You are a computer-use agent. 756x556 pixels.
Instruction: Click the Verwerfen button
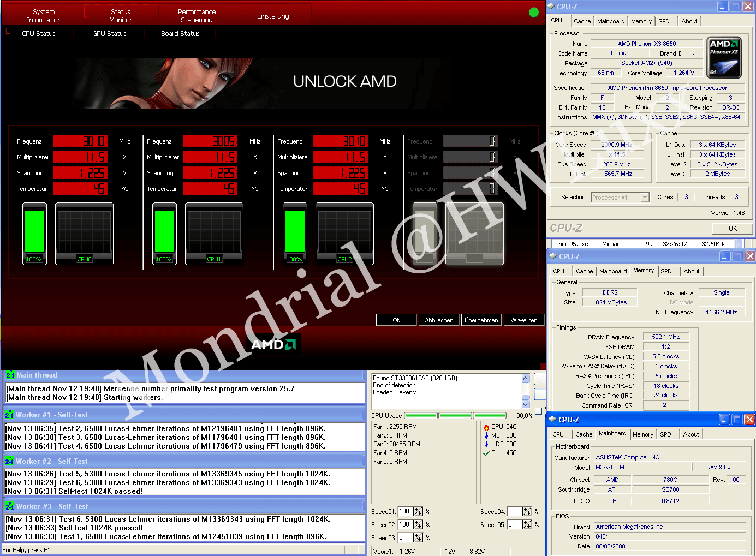[524, 320]
